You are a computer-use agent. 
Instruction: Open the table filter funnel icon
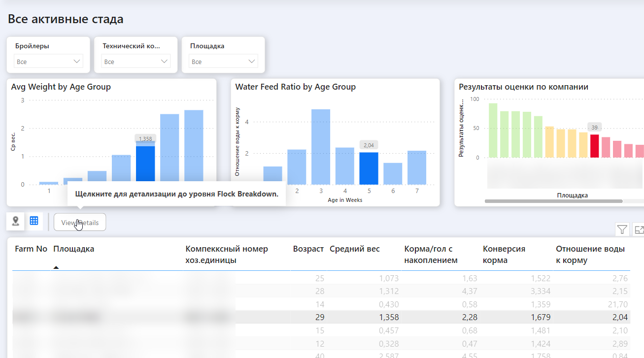(622, 229)
